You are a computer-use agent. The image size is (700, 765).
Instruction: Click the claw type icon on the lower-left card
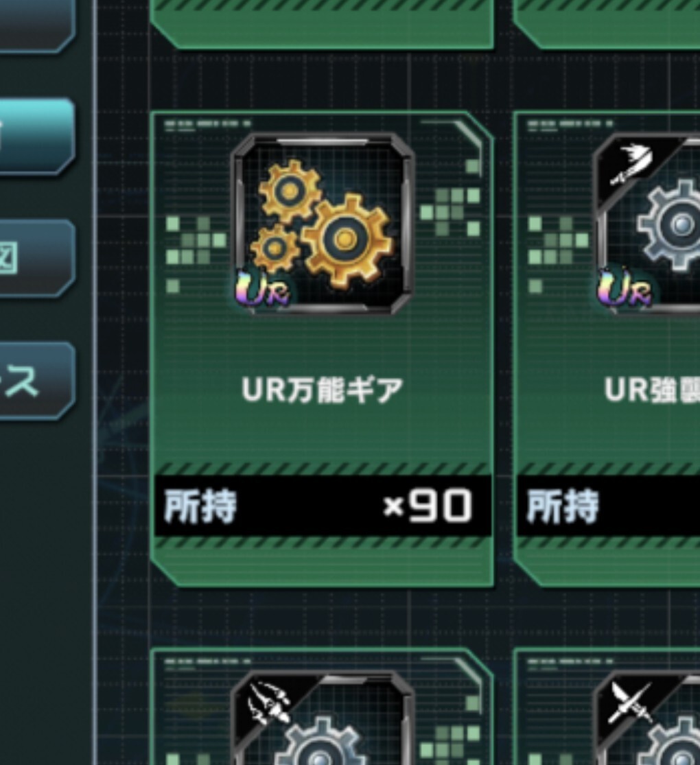point(268,703)
